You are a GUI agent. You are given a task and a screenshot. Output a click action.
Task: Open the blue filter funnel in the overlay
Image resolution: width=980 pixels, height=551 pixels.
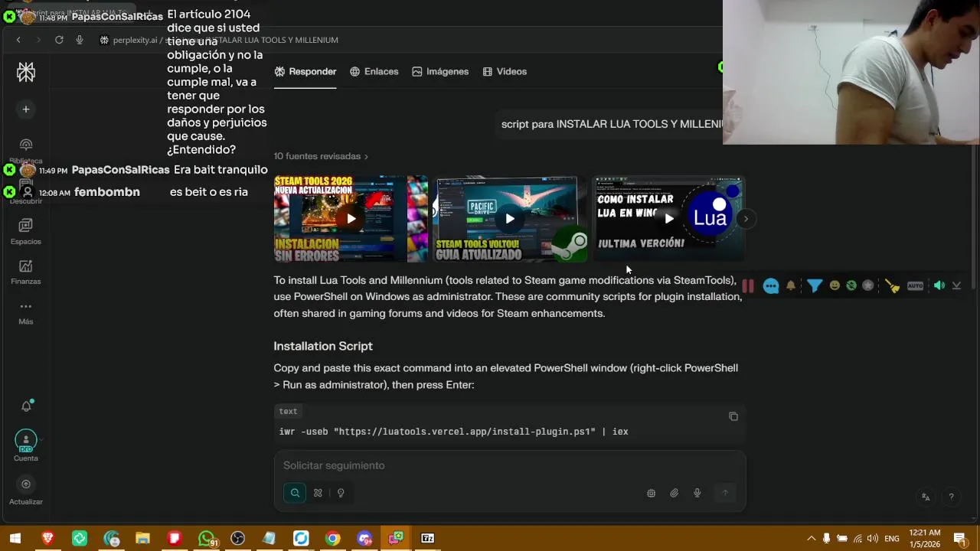[815, 286]
